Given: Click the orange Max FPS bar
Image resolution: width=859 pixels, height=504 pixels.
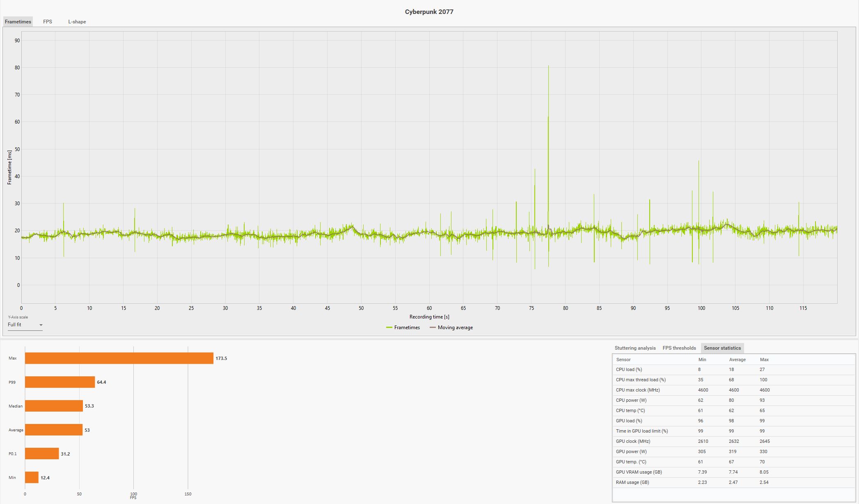Looking at the screenshot, I should click(119, 358).
